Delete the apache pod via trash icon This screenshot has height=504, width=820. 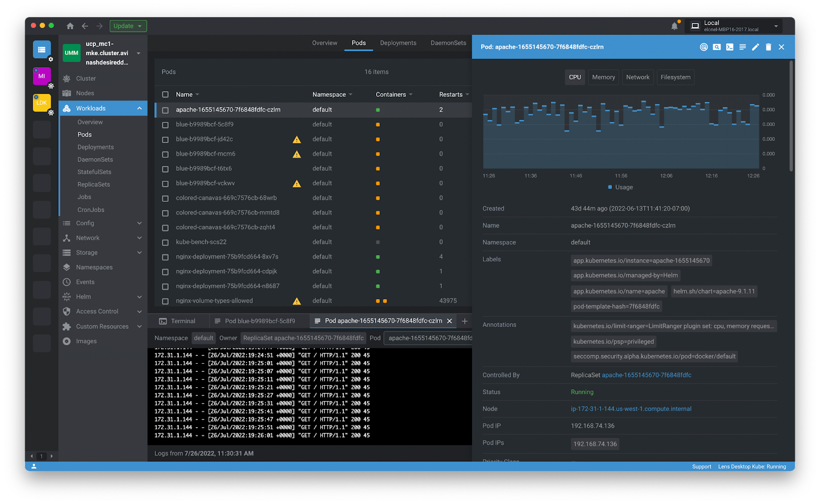pos(768,47)
